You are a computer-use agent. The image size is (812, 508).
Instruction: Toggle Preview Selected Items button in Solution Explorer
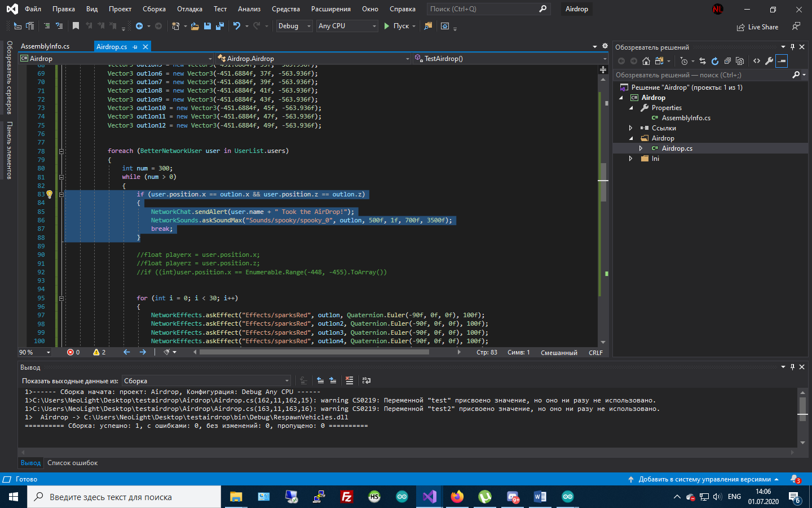[782, 61]
